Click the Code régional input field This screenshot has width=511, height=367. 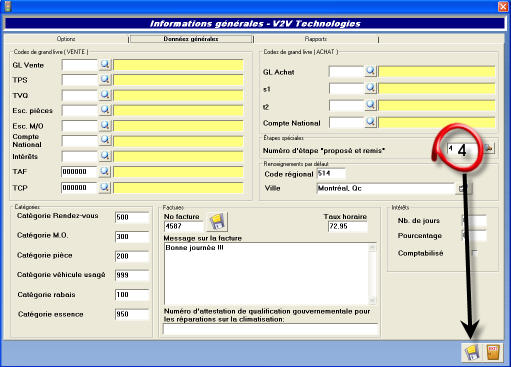(331, 174)
